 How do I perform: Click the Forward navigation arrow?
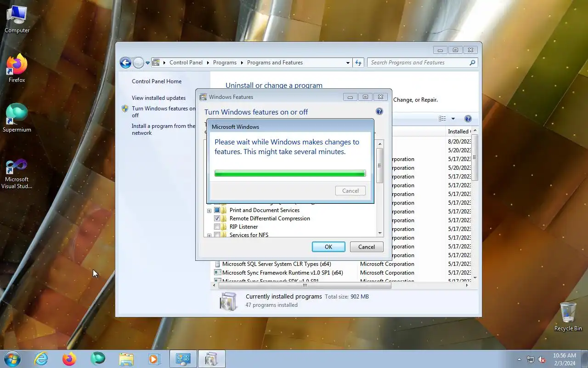(x=138, y=63)
